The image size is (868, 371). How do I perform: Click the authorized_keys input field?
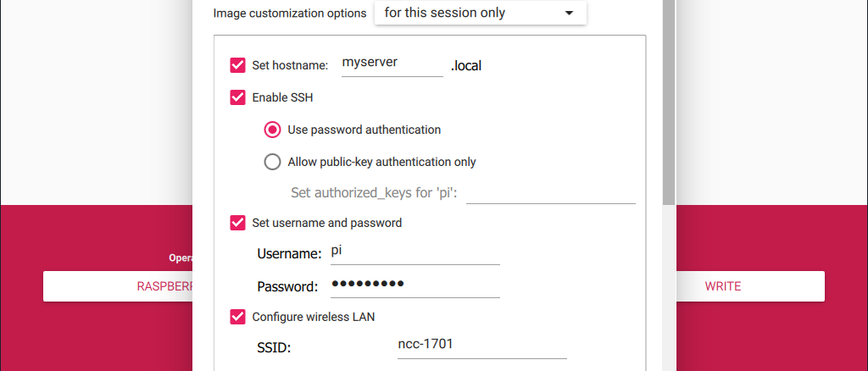[x=551, y=192]
